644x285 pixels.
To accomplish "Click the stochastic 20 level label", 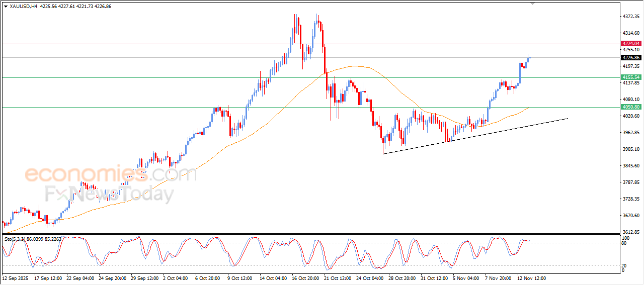I will (625, 265).
